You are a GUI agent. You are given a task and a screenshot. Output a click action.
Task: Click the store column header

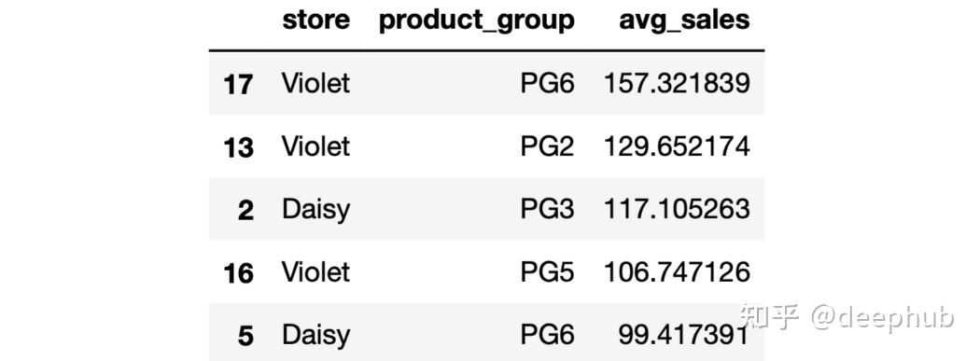click(315, 20)
